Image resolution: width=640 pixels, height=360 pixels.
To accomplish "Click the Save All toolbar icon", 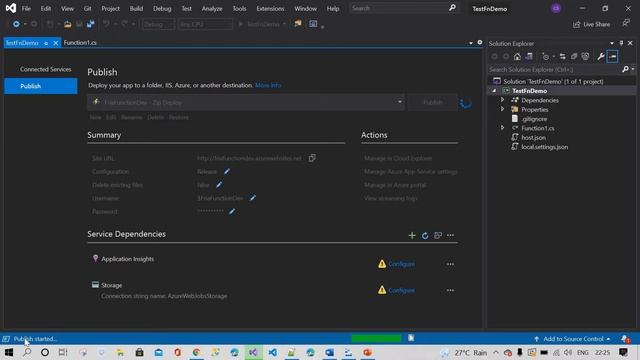I will click(x=91, y=24).
